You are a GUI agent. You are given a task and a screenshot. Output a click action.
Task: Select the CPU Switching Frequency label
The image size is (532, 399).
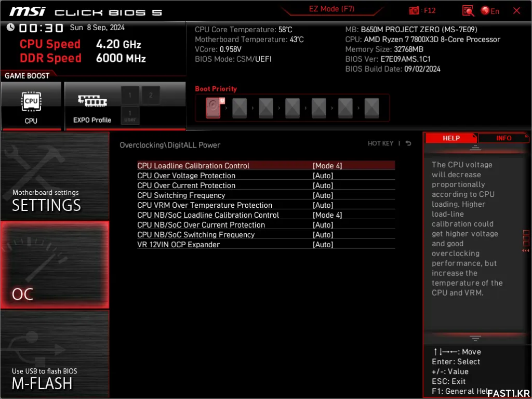tap(181, 195)
